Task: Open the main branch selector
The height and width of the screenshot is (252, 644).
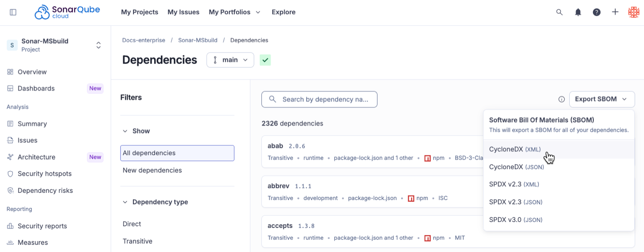Action: (x=230, y=60)
